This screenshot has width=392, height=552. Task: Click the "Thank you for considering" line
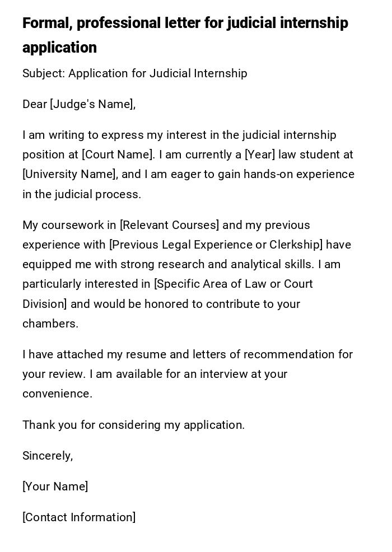133,425
